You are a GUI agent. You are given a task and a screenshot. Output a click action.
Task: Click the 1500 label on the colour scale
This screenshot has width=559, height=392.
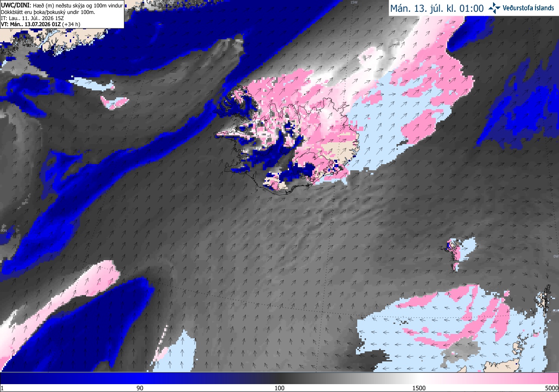pyautogui.click(x=419, y=388)
